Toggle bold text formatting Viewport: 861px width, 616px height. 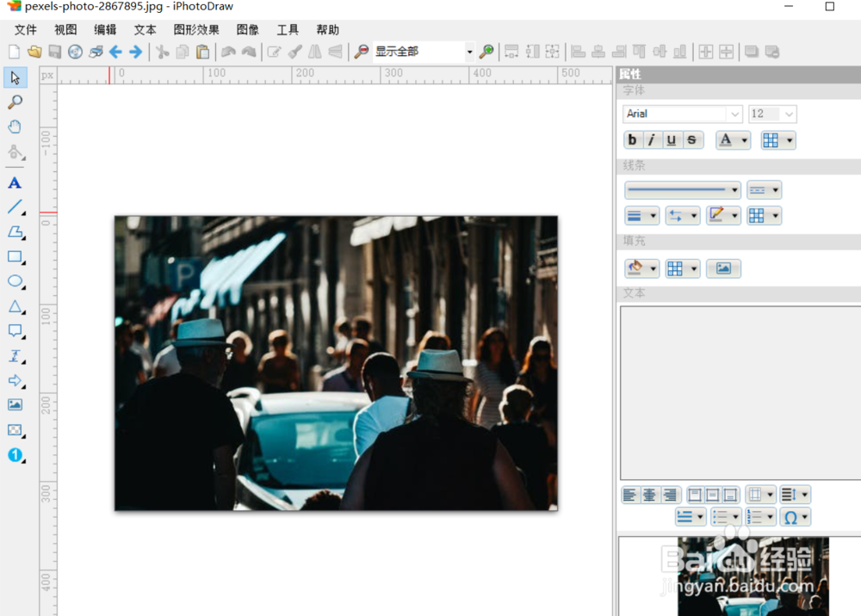[633, 140]
